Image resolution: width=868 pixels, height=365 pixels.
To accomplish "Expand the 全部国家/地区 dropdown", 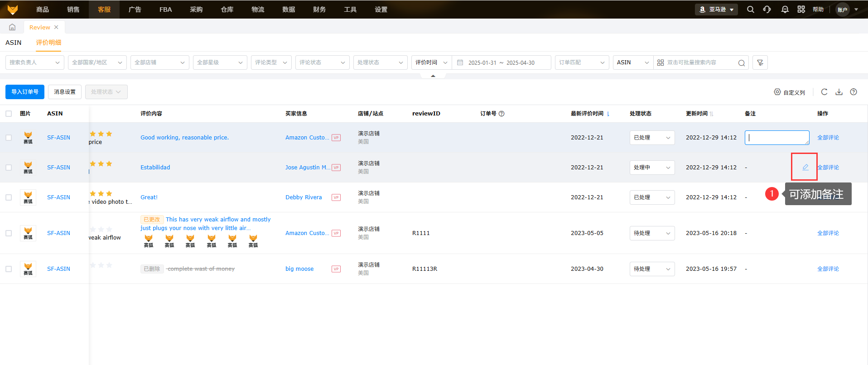I will pos(97,62).
